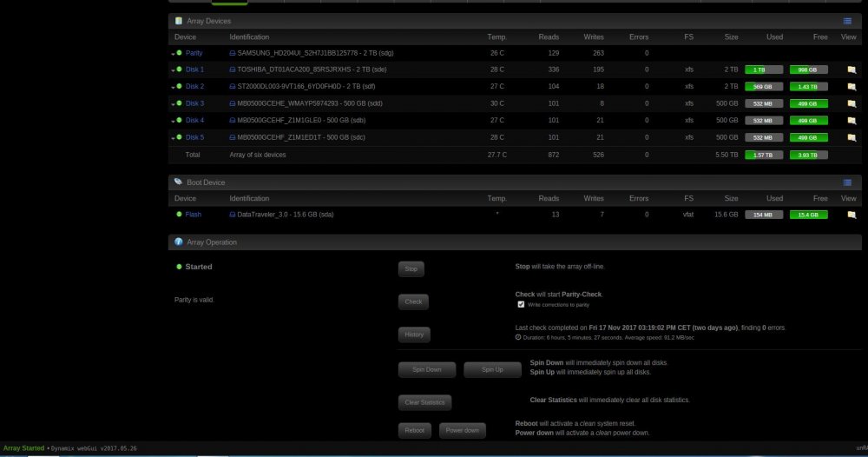Open the Disk 3 settings link
The image size is (868, 457).
click(x=194, y=103)
